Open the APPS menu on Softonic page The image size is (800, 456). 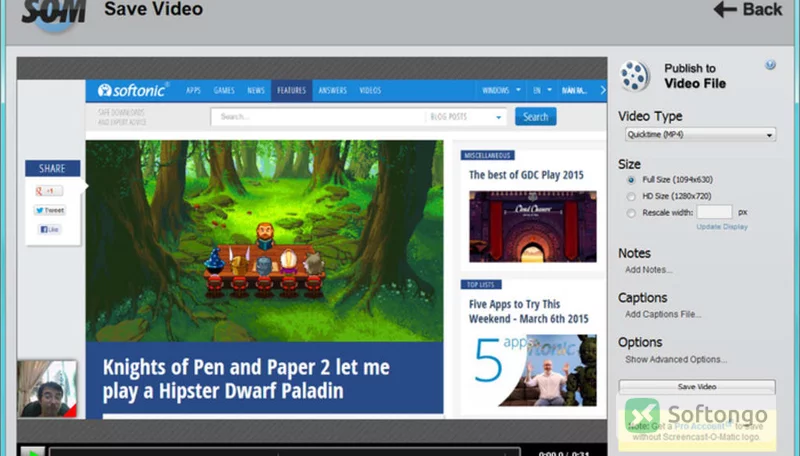(x=193, y=90)
